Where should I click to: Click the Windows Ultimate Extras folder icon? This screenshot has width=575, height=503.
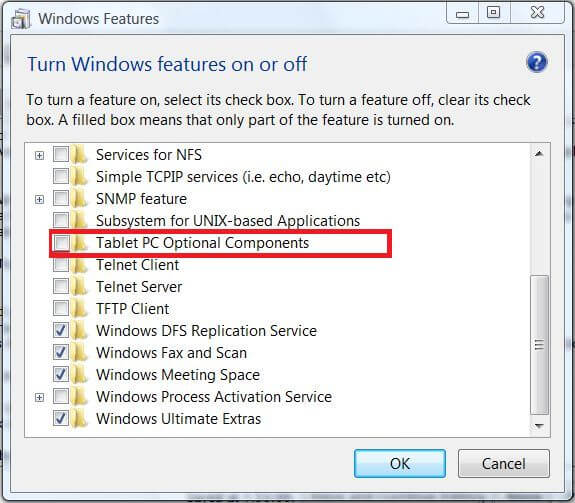click(79, 418)
